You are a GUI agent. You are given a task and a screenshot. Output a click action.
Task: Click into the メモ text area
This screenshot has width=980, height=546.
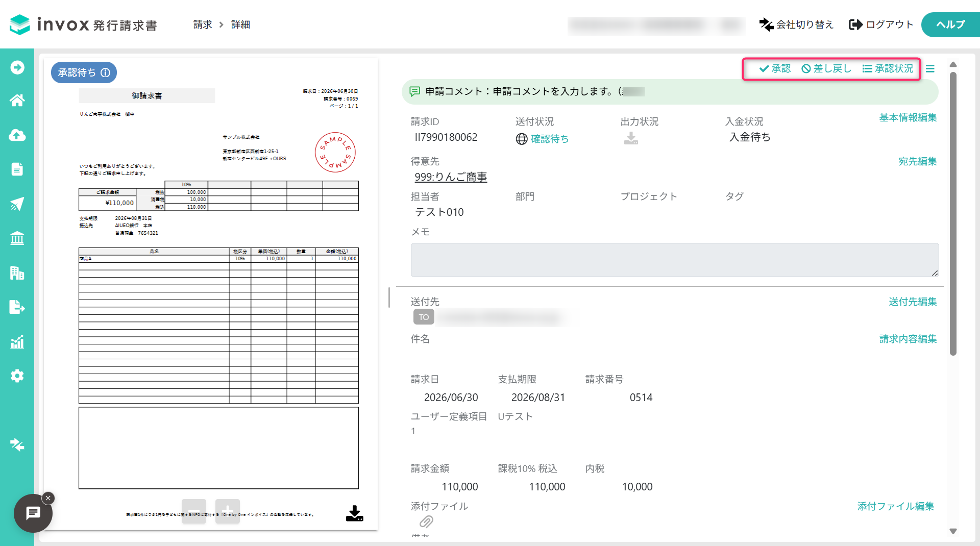[674, 260]
